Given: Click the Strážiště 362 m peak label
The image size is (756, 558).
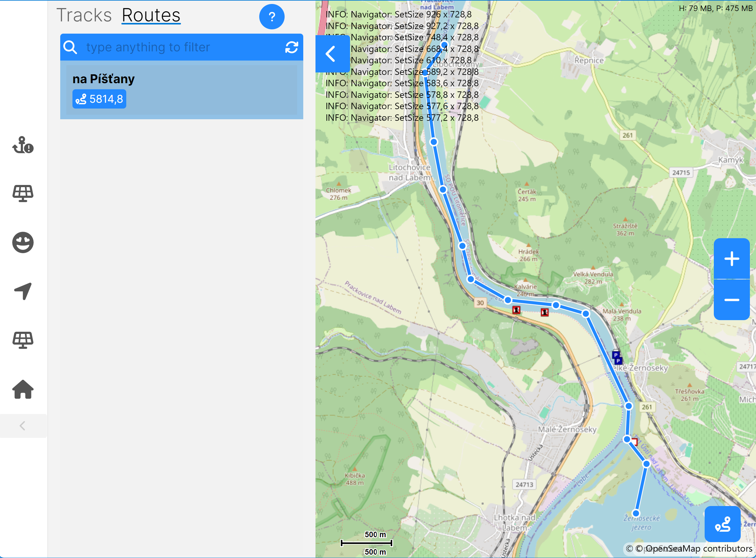Looking at the screenshot, I should 625,229.
